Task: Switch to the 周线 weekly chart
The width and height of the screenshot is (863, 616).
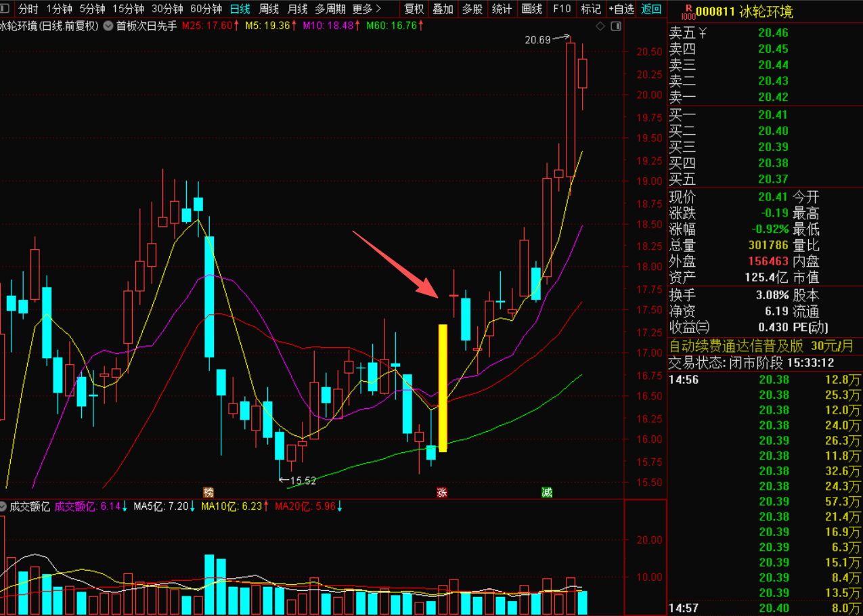Action: [269, 9]
